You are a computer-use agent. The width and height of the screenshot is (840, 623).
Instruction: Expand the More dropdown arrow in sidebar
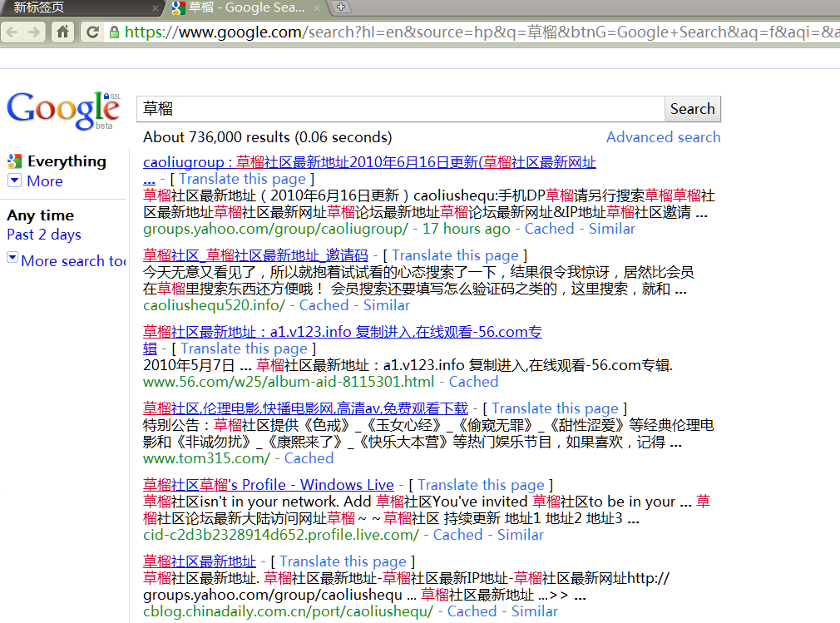14,180
